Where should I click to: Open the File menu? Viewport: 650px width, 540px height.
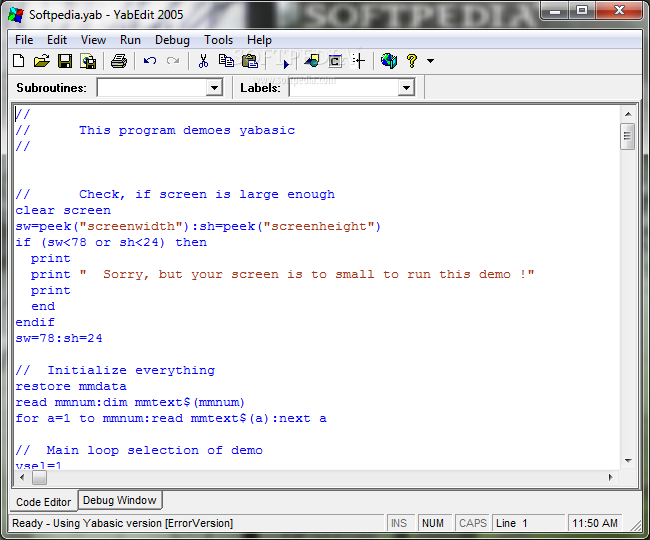pos(24,40)
